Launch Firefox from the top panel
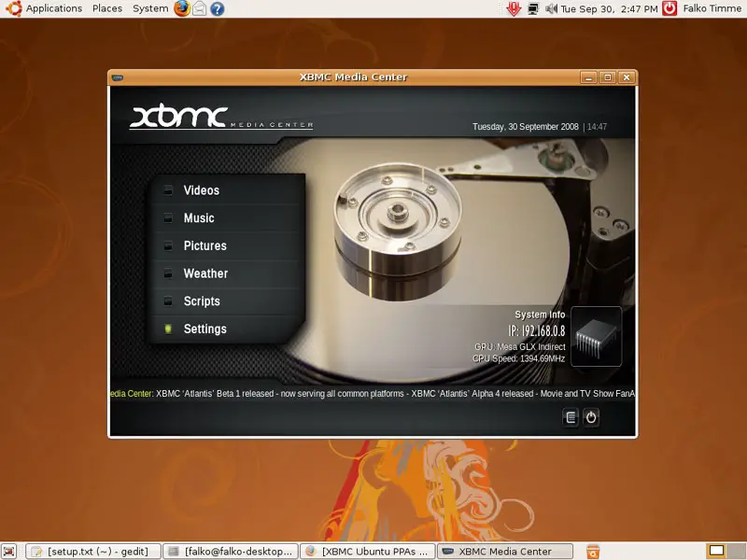The height and width of the screenshot is (560, 747). point(181,8)
